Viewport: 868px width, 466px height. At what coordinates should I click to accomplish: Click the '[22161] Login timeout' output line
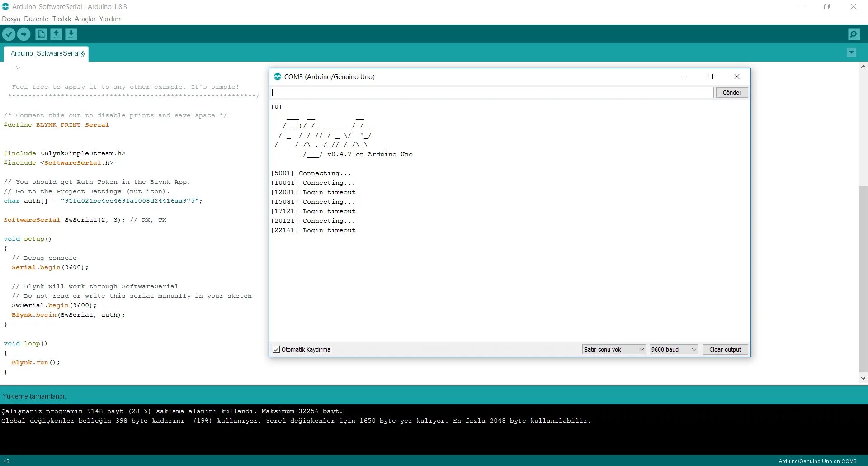point(313,230)
